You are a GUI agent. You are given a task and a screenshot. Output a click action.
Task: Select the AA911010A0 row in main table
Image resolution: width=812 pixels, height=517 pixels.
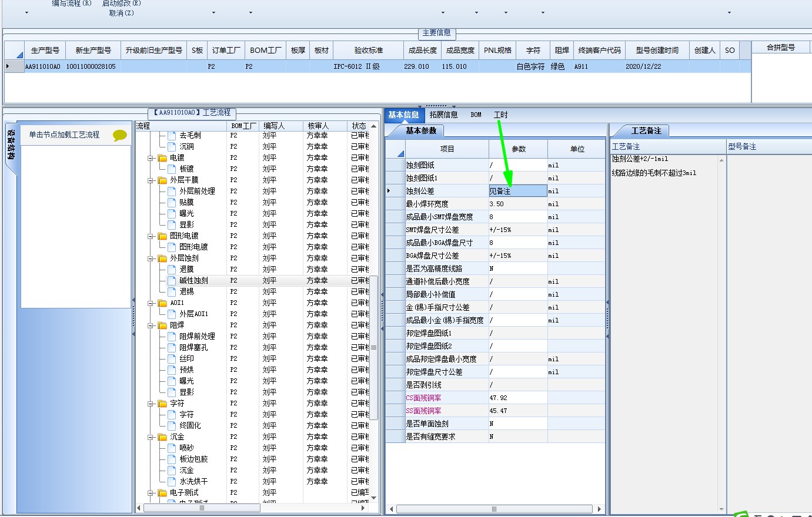(377, 66)
